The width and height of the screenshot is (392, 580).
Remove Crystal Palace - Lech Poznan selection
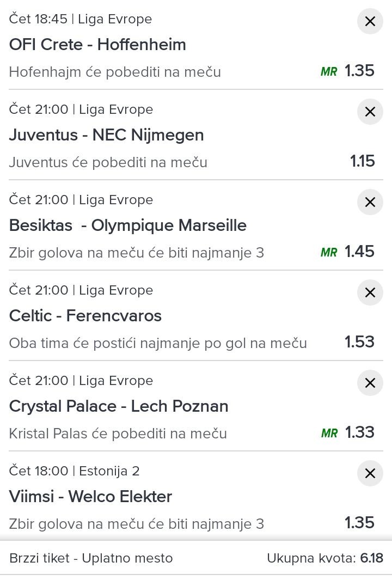(x=370, y=383)
